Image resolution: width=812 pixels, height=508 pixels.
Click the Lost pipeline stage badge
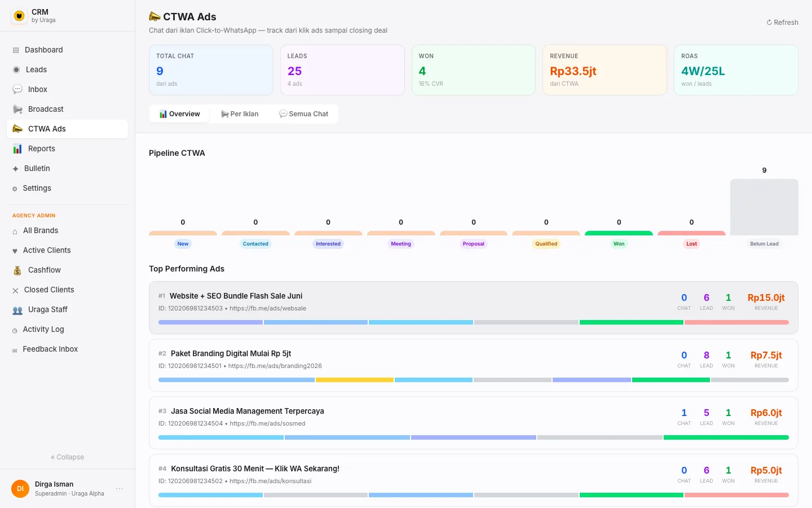click(x=691, y=244)
